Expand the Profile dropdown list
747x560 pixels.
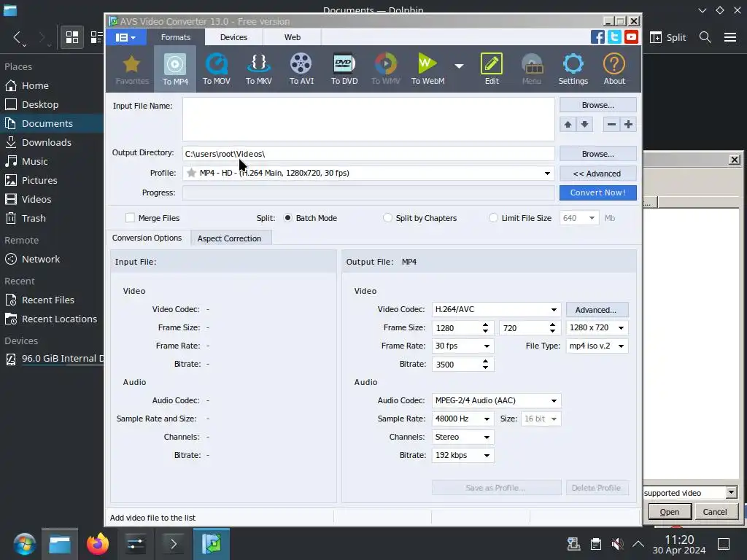click(547, 174)
